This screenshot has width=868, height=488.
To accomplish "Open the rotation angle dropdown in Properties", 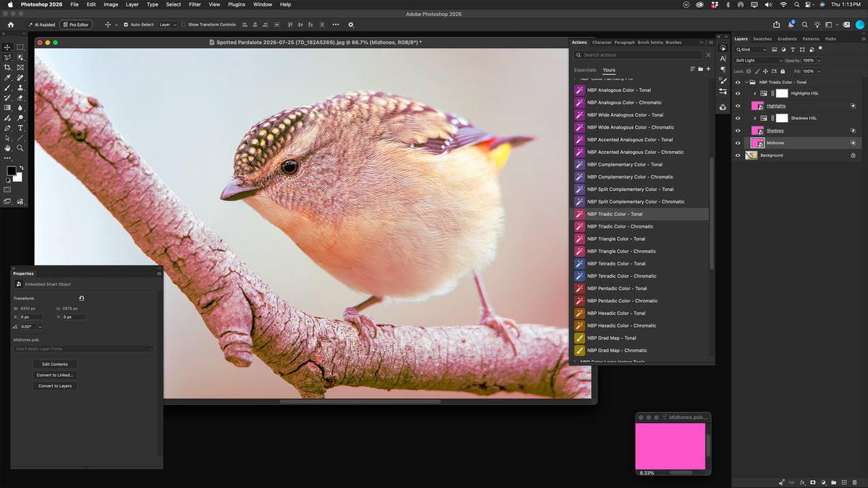I will [39, 327].
